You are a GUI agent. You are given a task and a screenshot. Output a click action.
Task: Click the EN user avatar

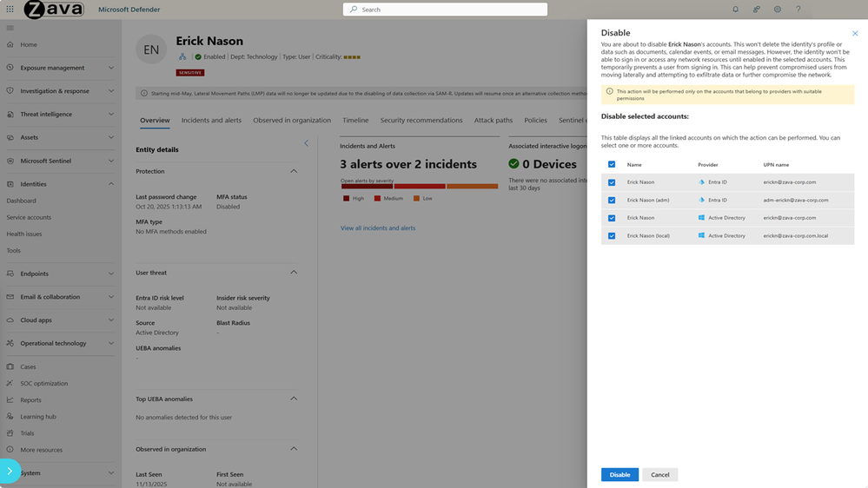tap(151, 49)
